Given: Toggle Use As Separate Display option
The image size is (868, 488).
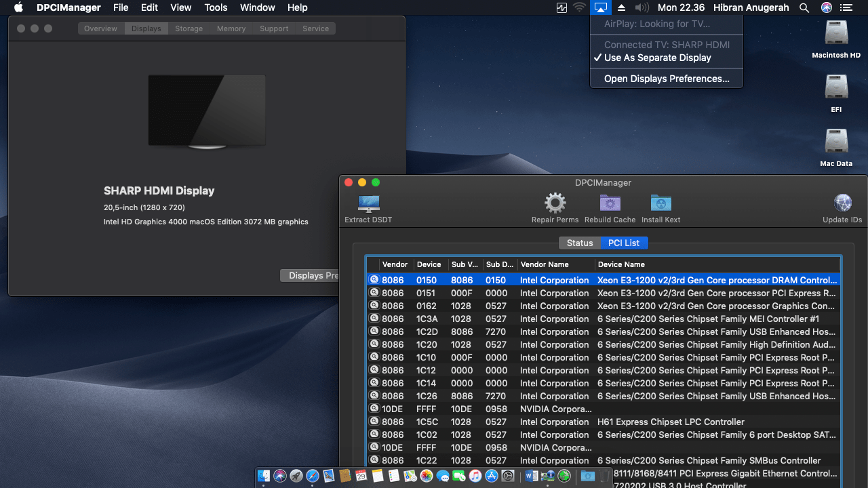Looking at the screenshot, I should 667,58.
